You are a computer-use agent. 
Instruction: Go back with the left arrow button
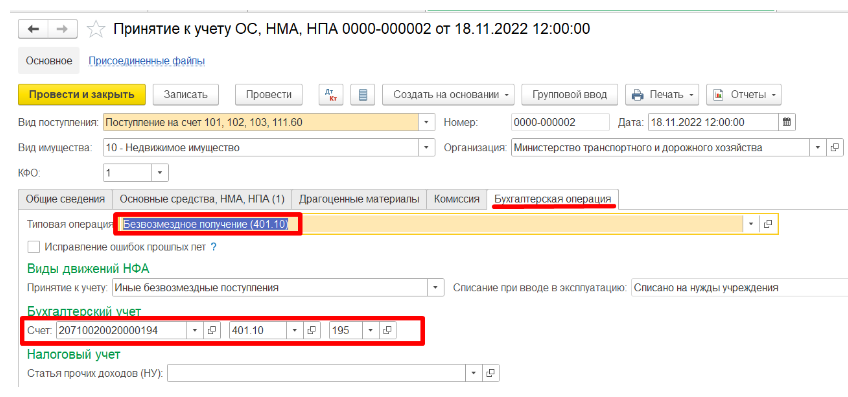pyautogui.click(x=34, y=29)
